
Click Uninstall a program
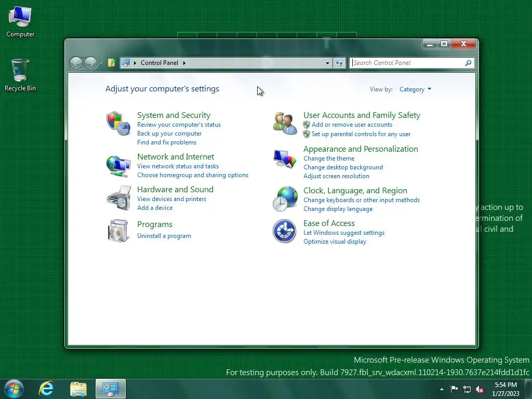click(x=164, y=236)
